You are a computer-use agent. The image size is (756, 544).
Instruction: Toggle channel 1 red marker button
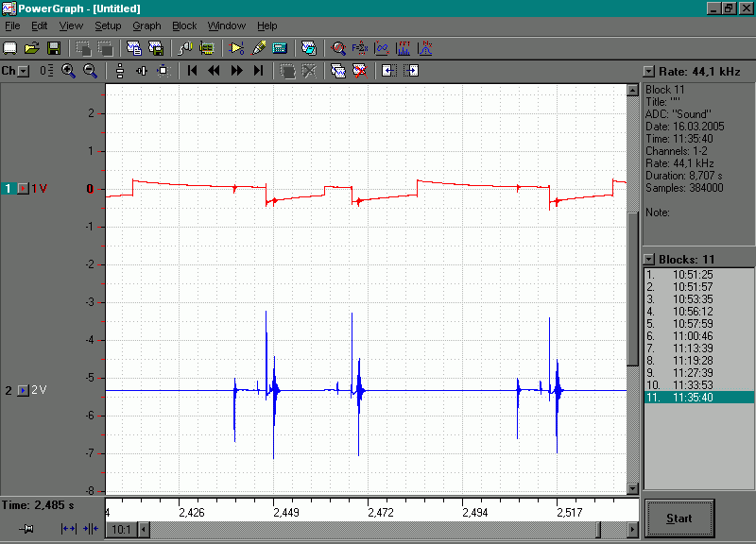[x=23, y=188]
